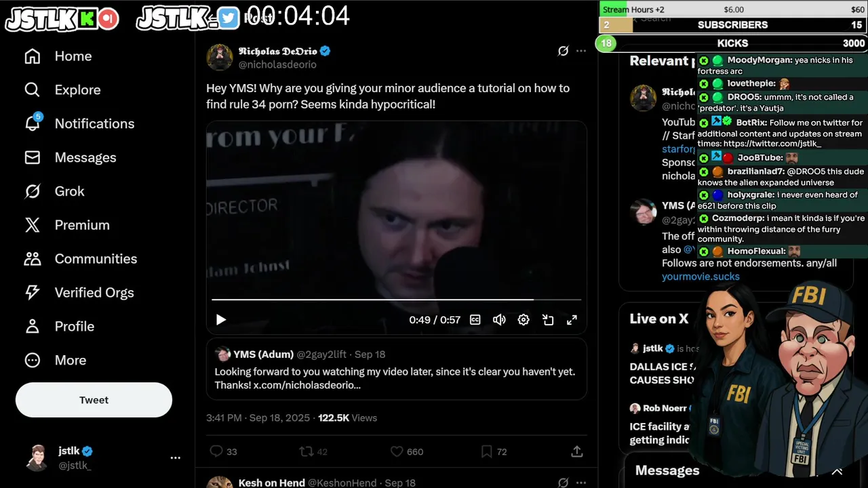Image resolution: width=868 pixels, height=488 pixels.
Task: Open Grok from the sidebar
Action: (x=54, y=191)
